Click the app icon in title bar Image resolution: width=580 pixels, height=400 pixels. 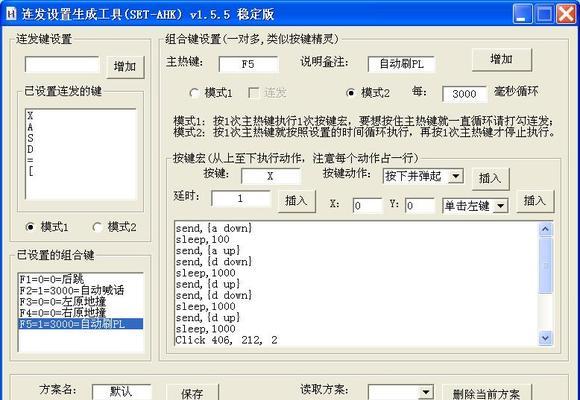11,14
